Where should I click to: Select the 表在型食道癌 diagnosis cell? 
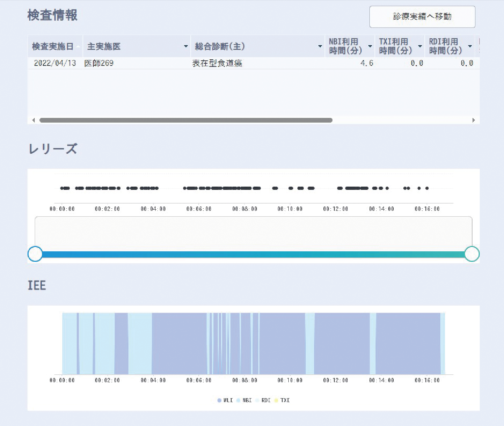217,63
